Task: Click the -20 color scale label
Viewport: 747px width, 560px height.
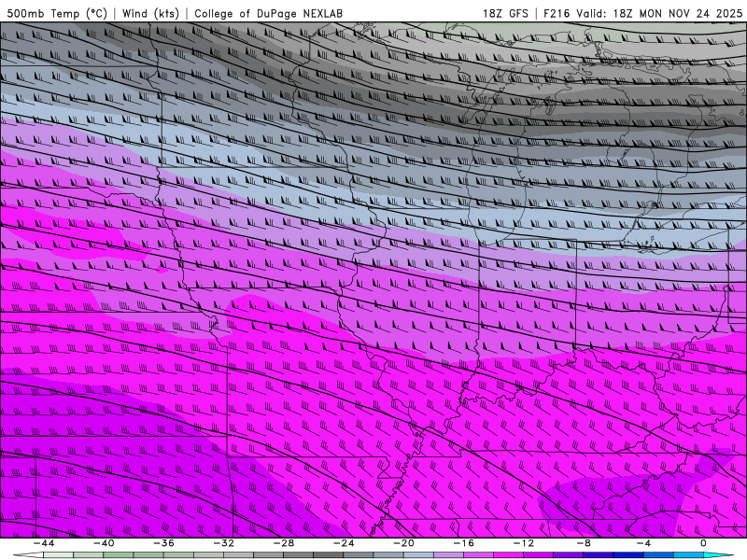Action: [x=404, y=543]
